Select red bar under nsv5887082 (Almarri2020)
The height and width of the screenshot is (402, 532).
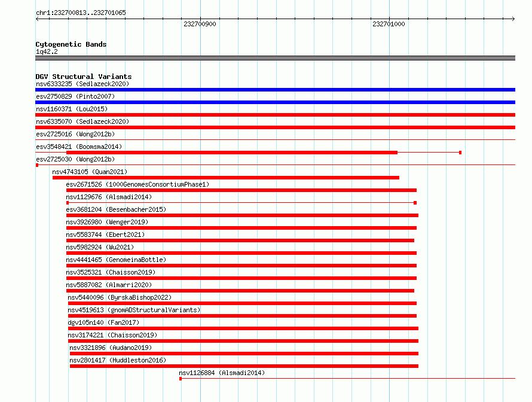pos(240,291)
